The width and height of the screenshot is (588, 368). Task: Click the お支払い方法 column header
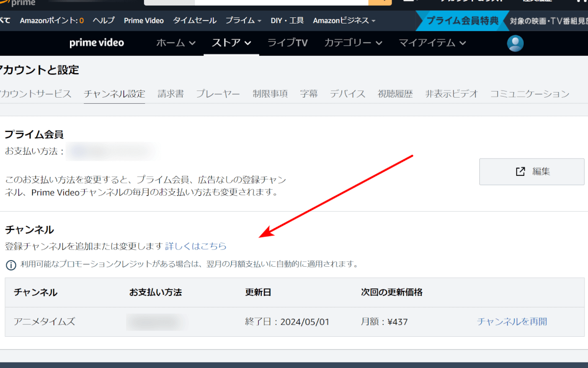pyautogui.click(x=155, y=292)
